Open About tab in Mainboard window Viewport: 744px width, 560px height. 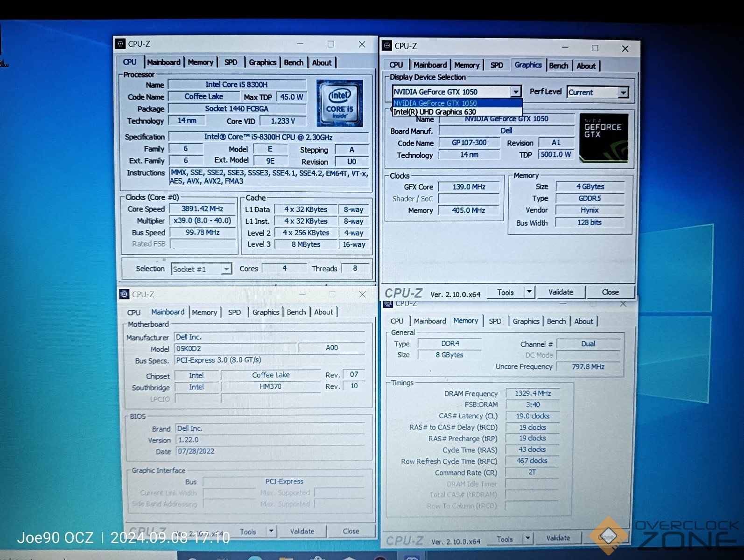(x=323, y=312)
